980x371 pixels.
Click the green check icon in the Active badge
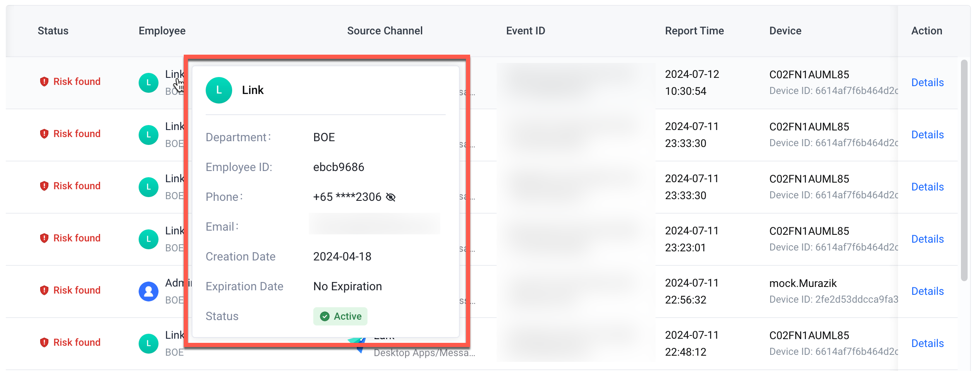325,316
